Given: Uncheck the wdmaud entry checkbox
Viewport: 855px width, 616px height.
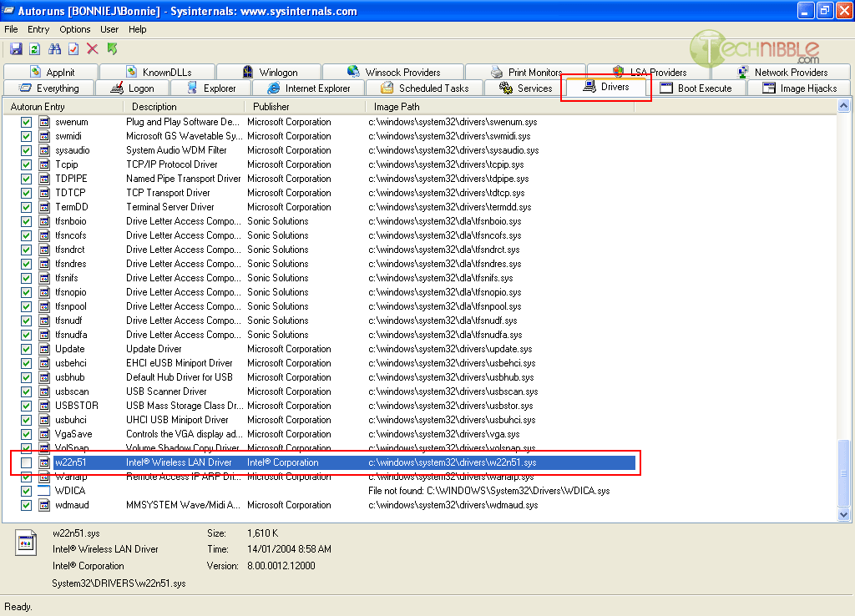Looking at the screenshot, I should coord(26,505).
